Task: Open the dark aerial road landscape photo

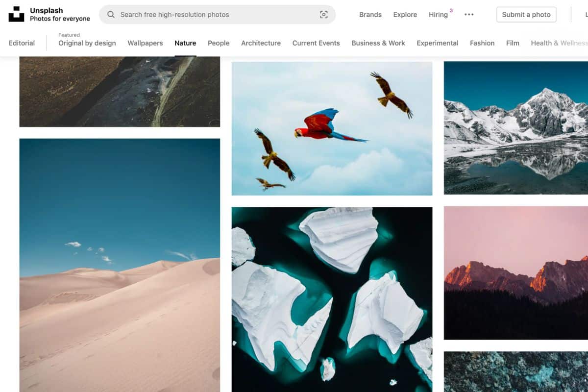Action: coord(120,92)
